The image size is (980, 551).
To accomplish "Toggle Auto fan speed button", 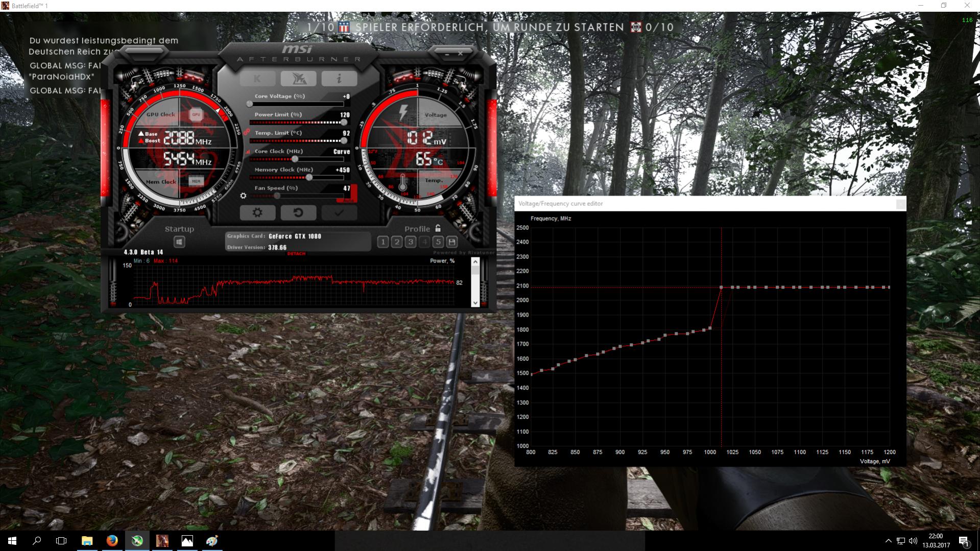I will point(348,201).
